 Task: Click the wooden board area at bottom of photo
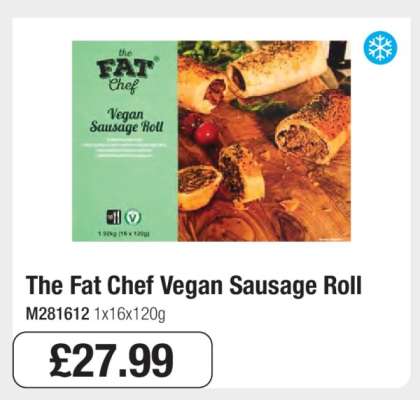[263, 220]
